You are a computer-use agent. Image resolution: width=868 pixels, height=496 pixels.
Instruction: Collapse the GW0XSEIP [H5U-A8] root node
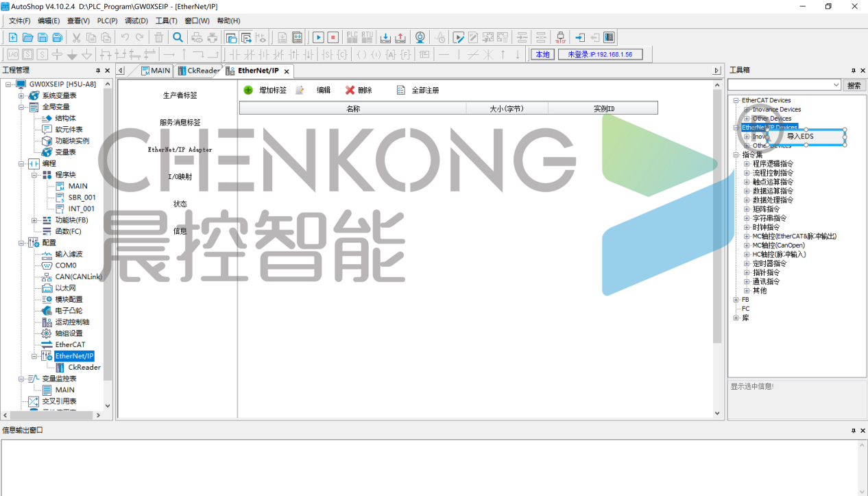(8, 84)
